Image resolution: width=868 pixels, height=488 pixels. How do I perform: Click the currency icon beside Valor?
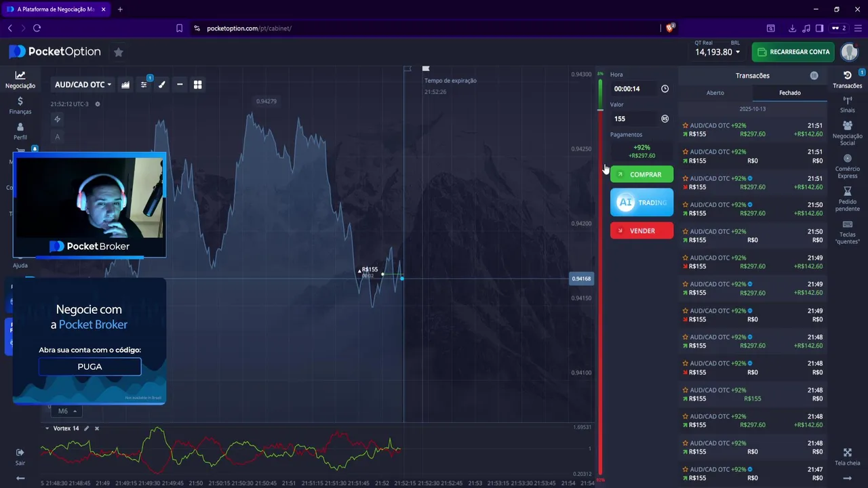click(665, 119)
